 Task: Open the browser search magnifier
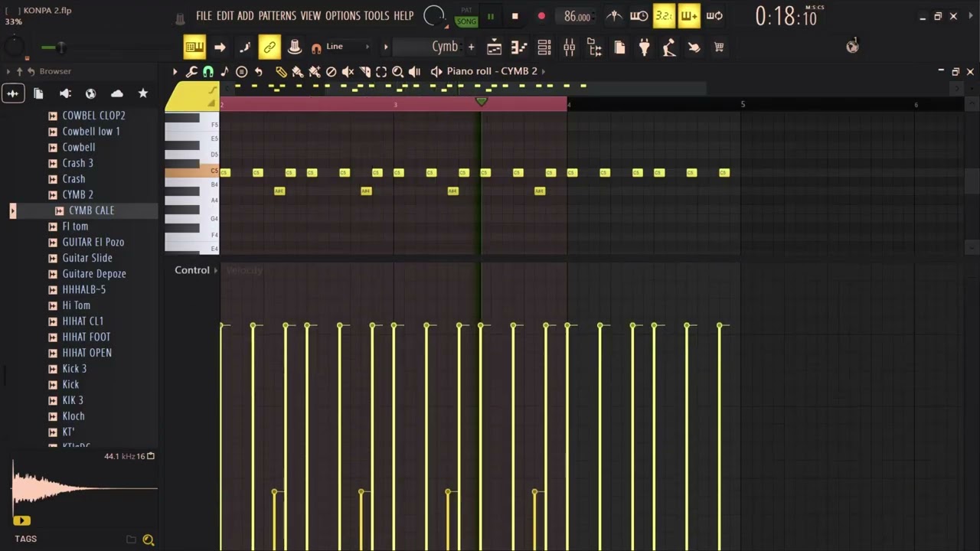tap(149, 540)
